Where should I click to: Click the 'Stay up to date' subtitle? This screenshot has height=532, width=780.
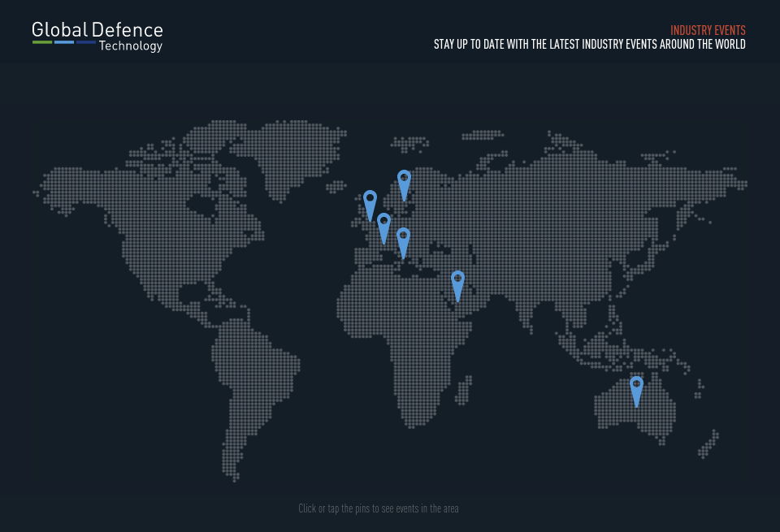pyautogui.click(x=589, y=45)
